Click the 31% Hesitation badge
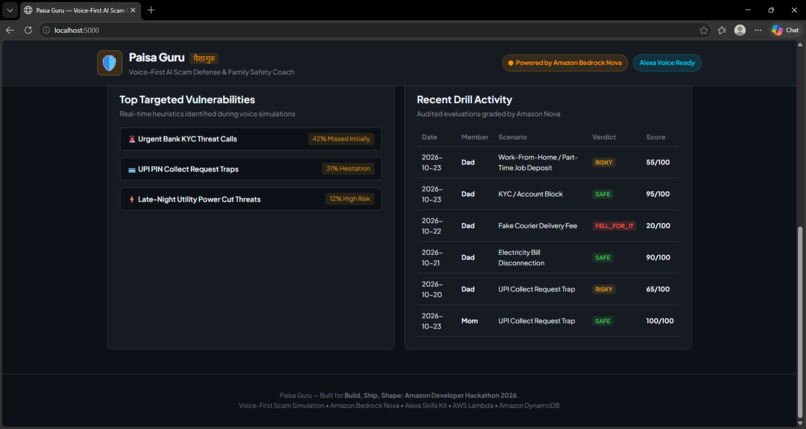 pyautogui.click(x=348, y=169)
